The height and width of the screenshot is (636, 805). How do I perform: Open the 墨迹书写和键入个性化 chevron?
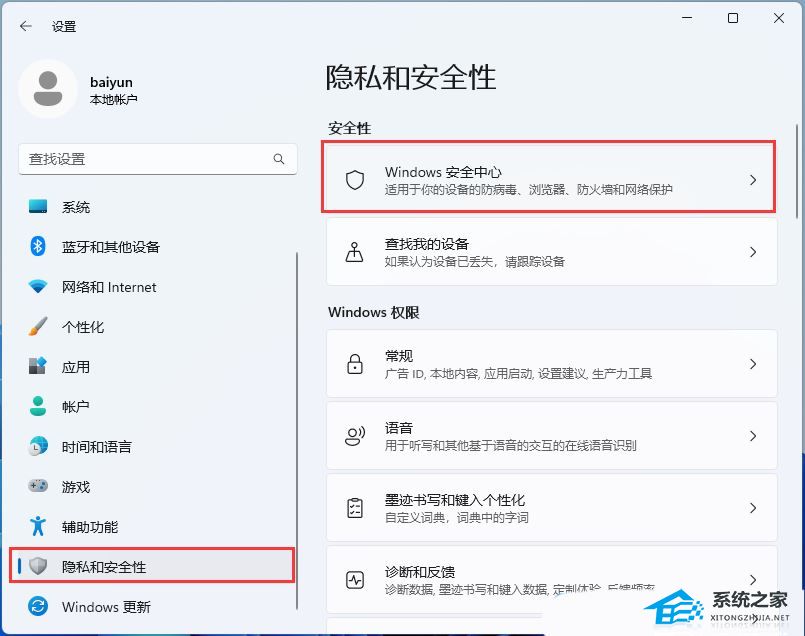[x=753, y=508]
